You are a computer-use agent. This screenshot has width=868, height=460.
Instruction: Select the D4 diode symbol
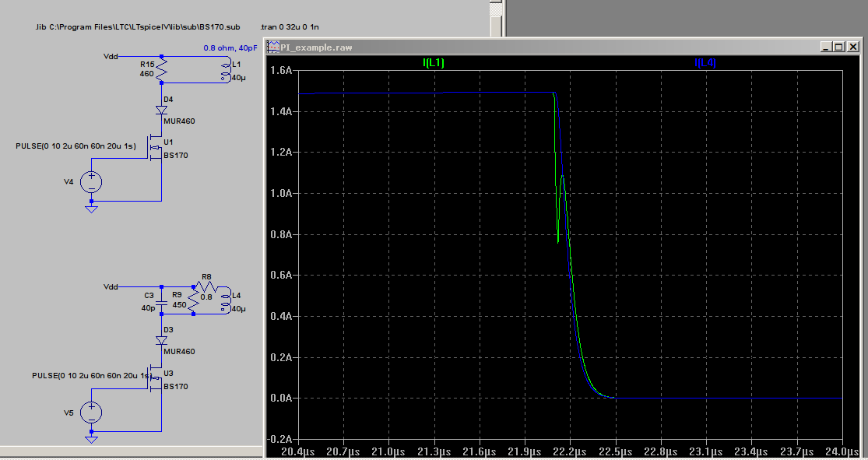(x=161, y=110)
